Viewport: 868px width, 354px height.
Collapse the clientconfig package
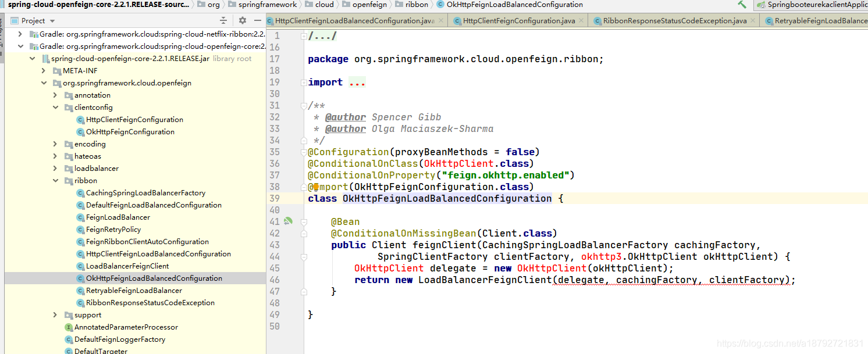pos(56,108)
